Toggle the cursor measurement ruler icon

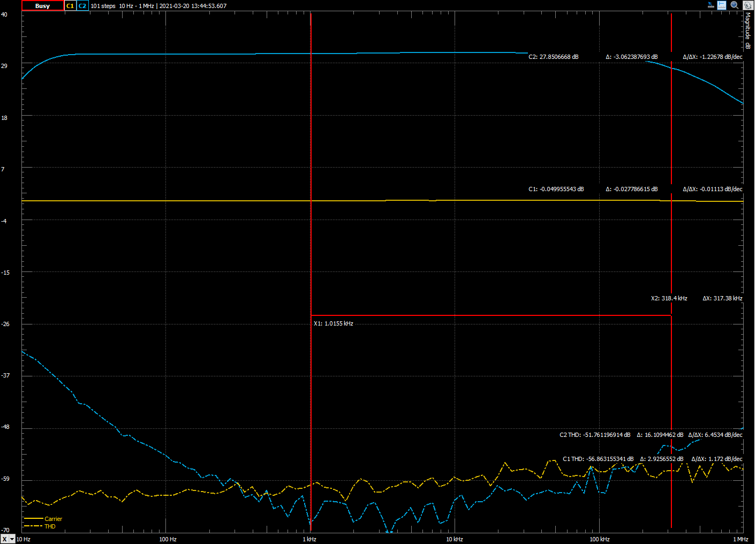[722, 5]
